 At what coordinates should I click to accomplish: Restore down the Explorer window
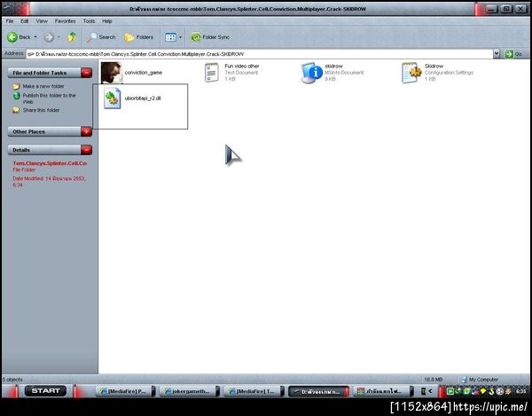(506, 9)
